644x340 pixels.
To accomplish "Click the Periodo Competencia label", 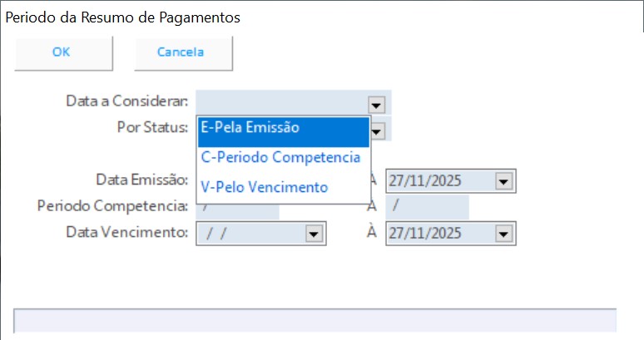I will (x=113, y=204).
